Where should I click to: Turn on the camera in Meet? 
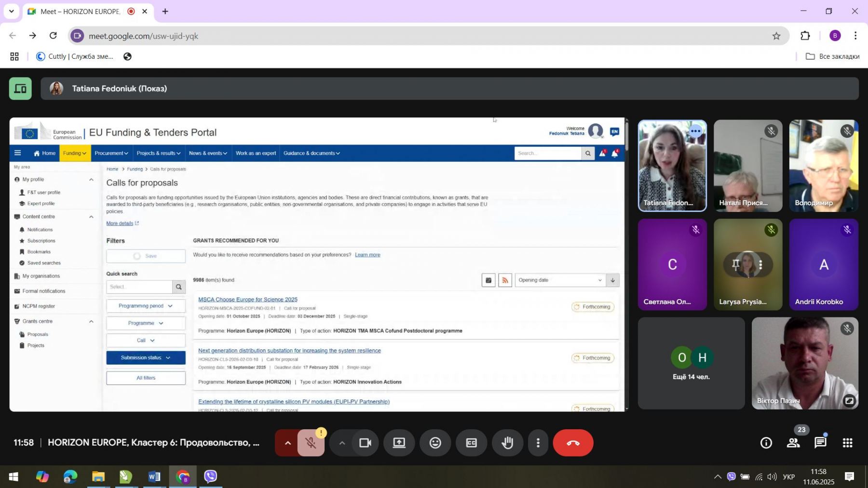(x=365, y=443)
